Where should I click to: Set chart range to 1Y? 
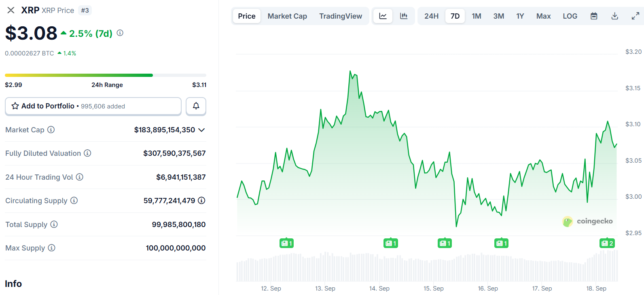coord(520,16)
